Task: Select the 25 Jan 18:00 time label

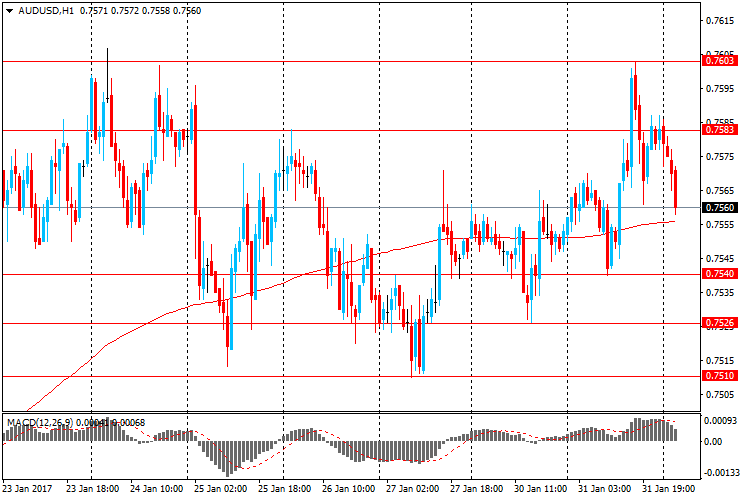Action: (x=283, y=490)
